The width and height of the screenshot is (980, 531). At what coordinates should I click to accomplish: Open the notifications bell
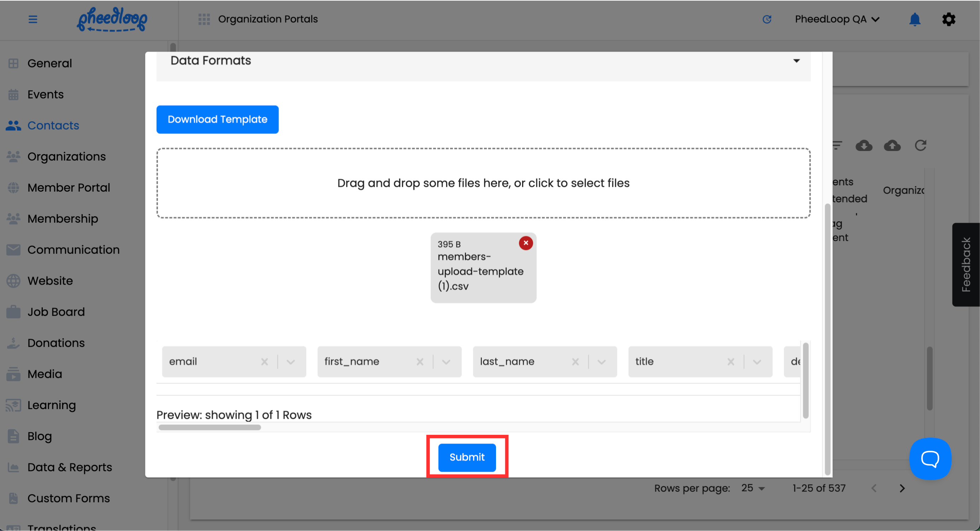pos(915,19)
